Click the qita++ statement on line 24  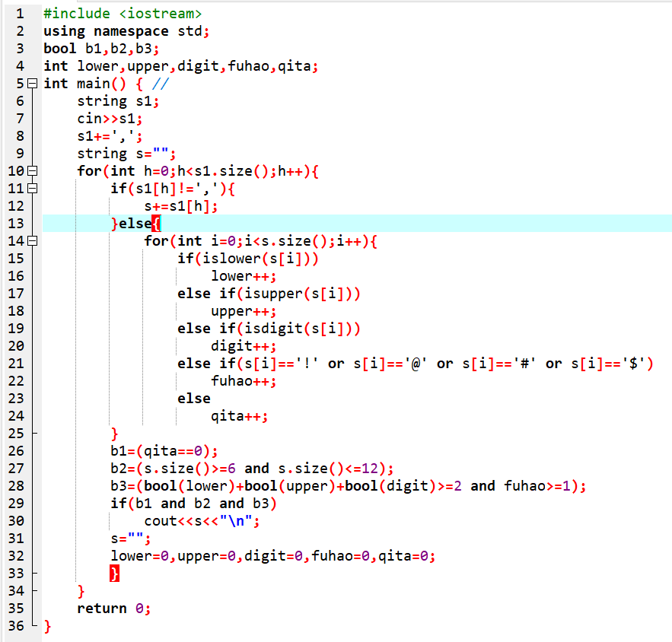coord(239,416)
